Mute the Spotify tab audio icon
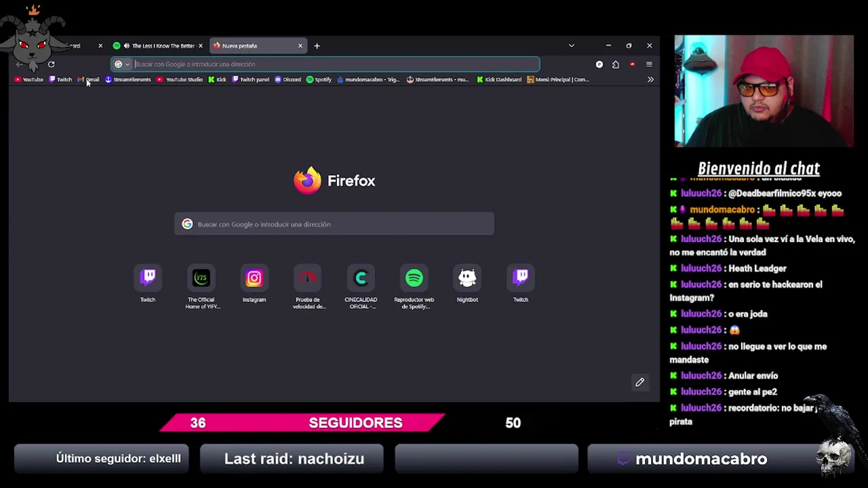The image size is (868, 488). 126,45
